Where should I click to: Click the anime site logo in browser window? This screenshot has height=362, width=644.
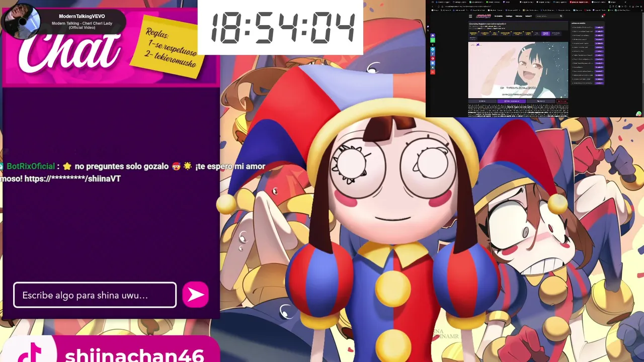484,16
